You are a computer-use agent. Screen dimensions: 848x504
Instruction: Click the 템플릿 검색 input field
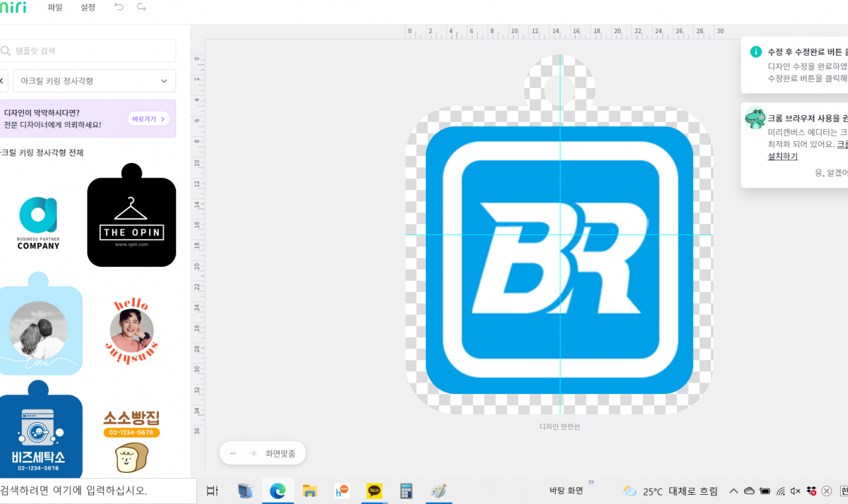coord(87,50)
